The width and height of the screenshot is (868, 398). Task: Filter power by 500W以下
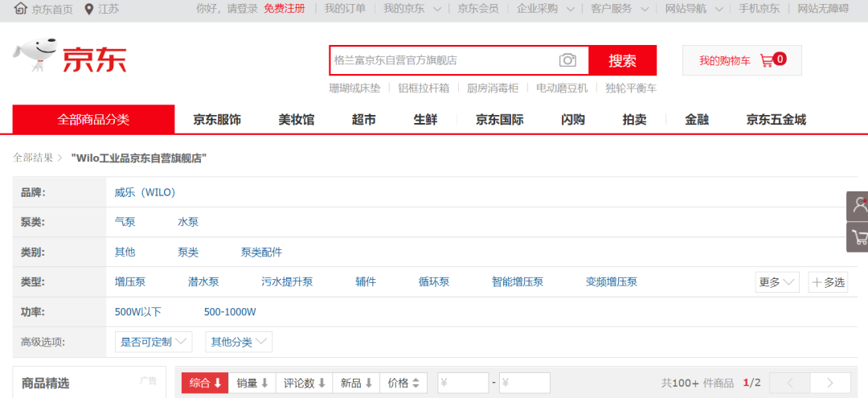[x=138, y=312]
